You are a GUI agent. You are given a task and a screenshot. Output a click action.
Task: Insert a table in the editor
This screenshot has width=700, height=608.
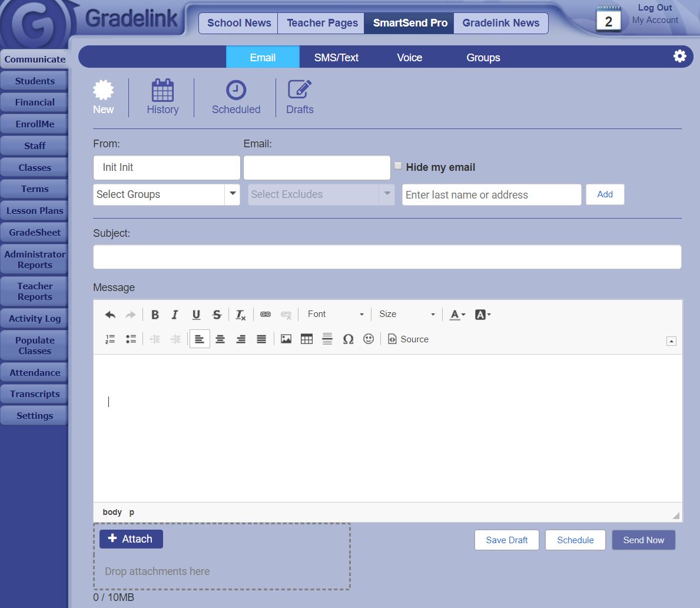tap(307, 339)
